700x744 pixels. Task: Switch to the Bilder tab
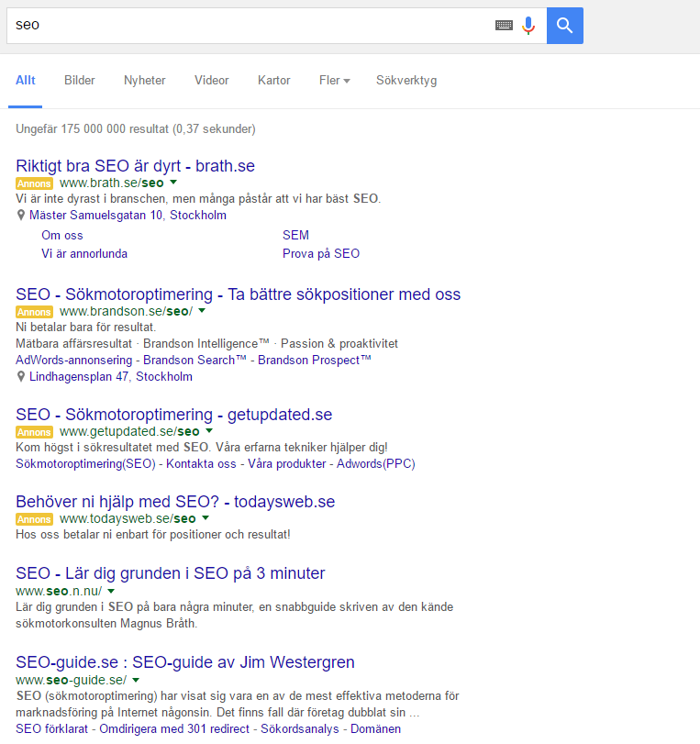[x=80, y=81]
